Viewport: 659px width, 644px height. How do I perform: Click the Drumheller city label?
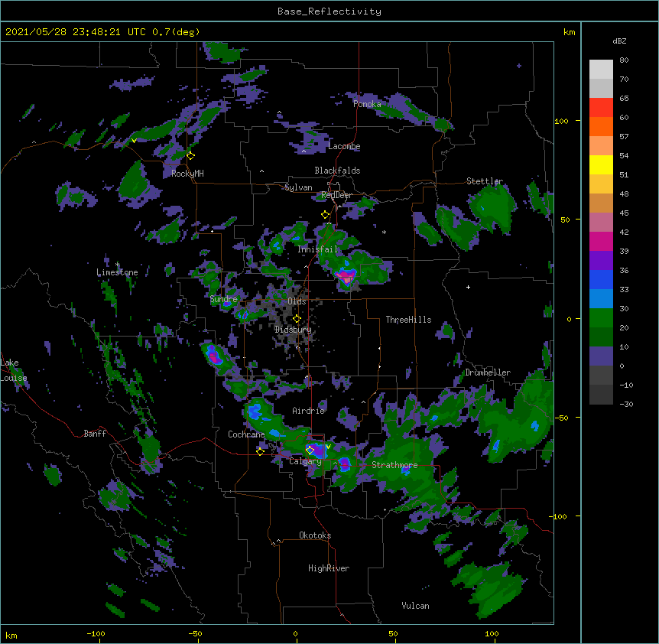click(x=488, y=372)
